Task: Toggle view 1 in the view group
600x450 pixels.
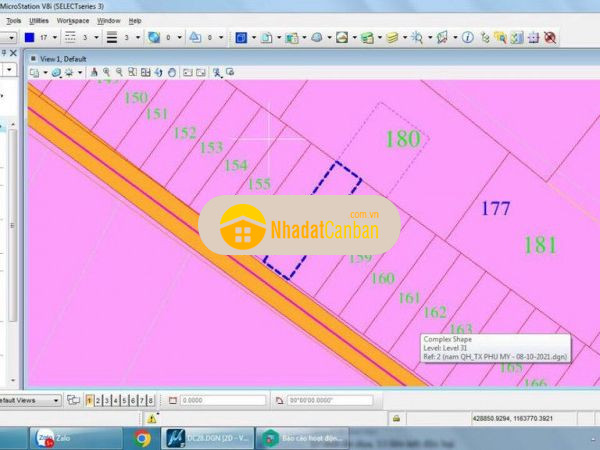Action: [x=90, y=400]
